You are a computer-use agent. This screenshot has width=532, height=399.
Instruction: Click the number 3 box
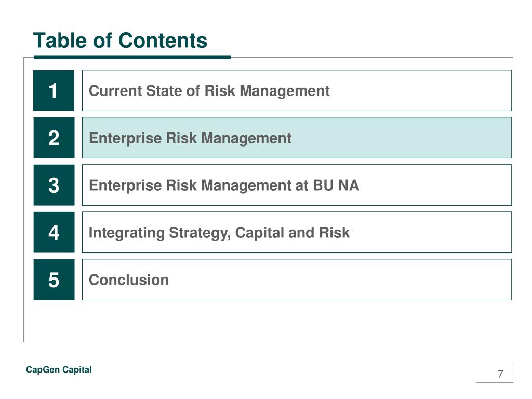click(54, 185)
